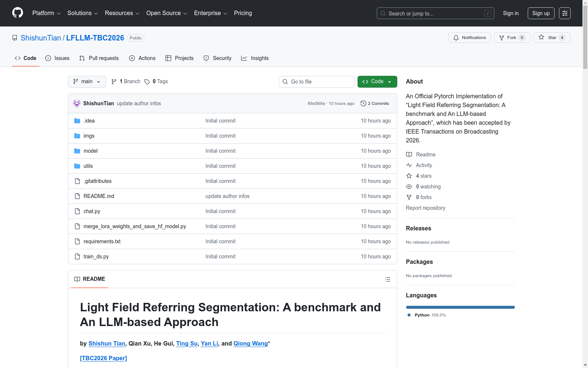Image resolution: width=588 pixels, height=368 pixels.
Task: Open chat.py file
Action: tap(92, 211)
